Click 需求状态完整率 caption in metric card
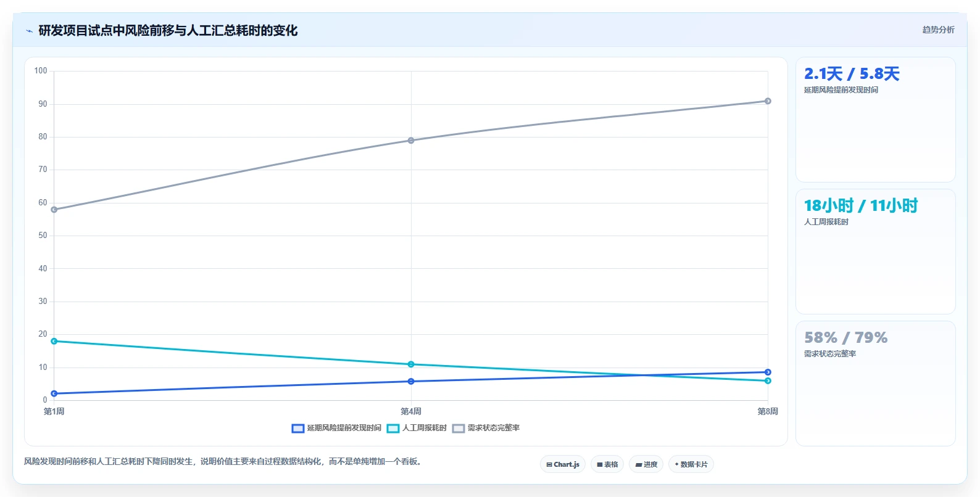 click(829, 354)
